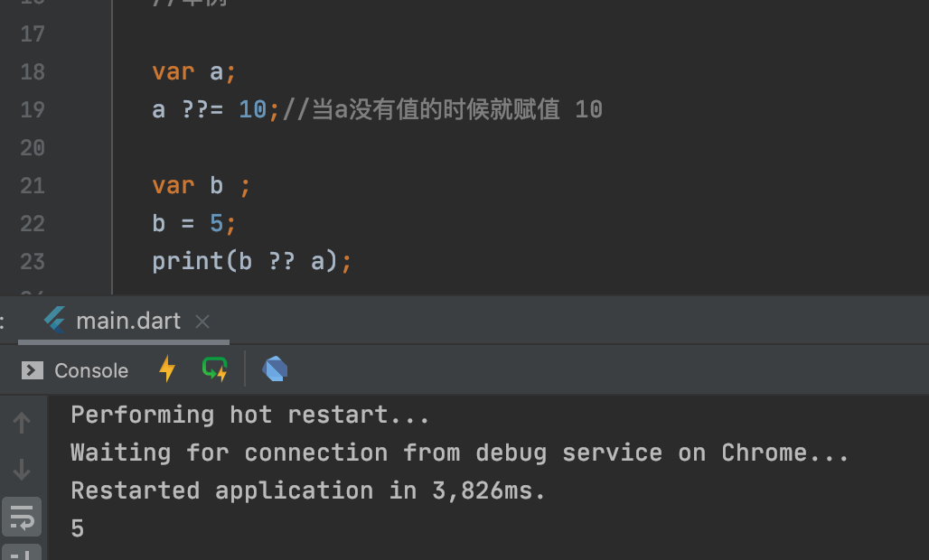Select the main.dart run tab
Screen dimensions: 929x560
coord(124,322)
